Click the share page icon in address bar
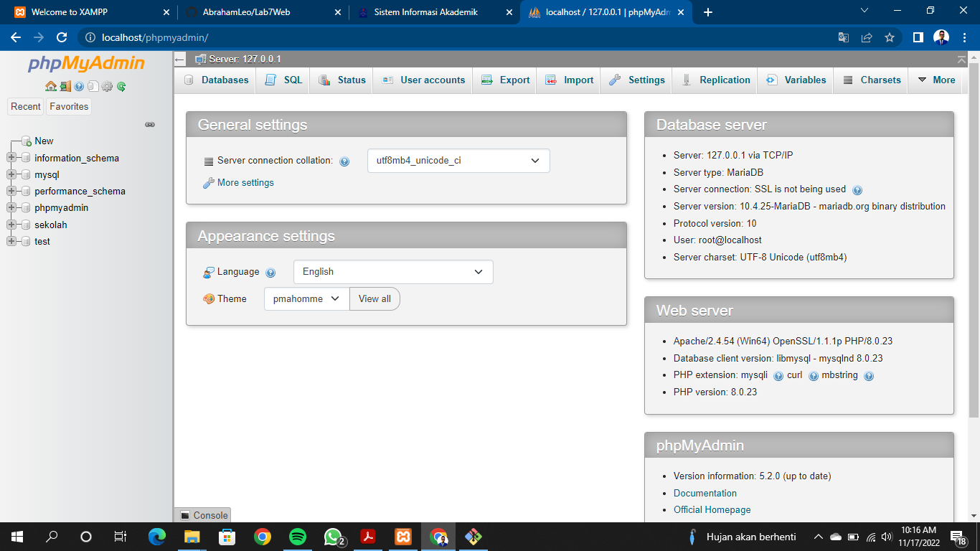Image resolution: width=980 pixels, height=551 pixels. [867, 37]
